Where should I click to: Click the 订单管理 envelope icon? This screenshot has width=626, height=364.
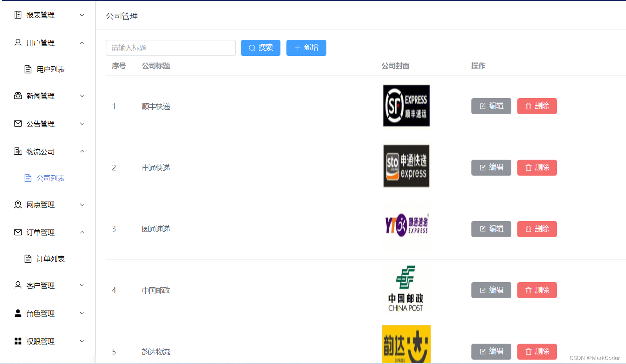tap(18, 232)
